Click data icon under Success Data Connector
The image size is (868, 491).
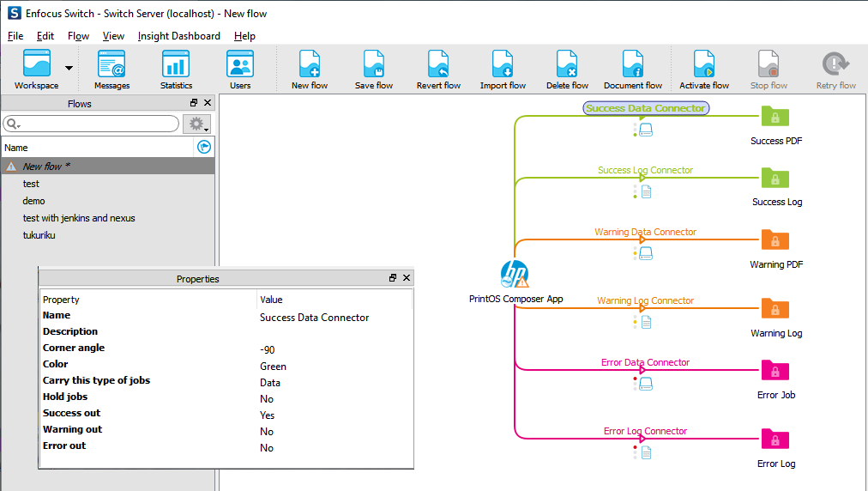click(646, 130)
